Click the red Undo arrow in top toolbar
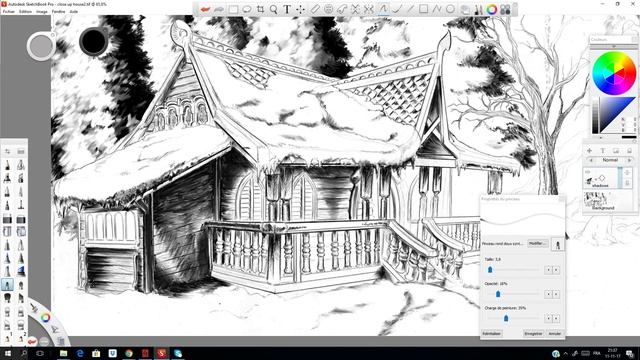The width and height of the screenshot is (640, 360). [x=205, y=9]
